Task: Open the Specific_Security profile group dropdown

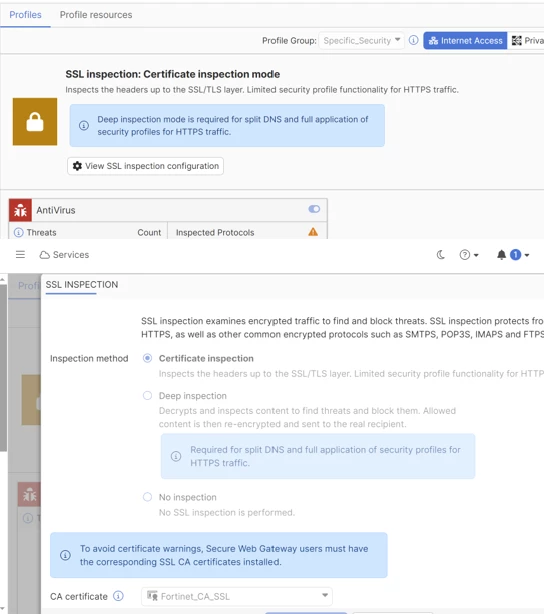Action: [361, 40]
